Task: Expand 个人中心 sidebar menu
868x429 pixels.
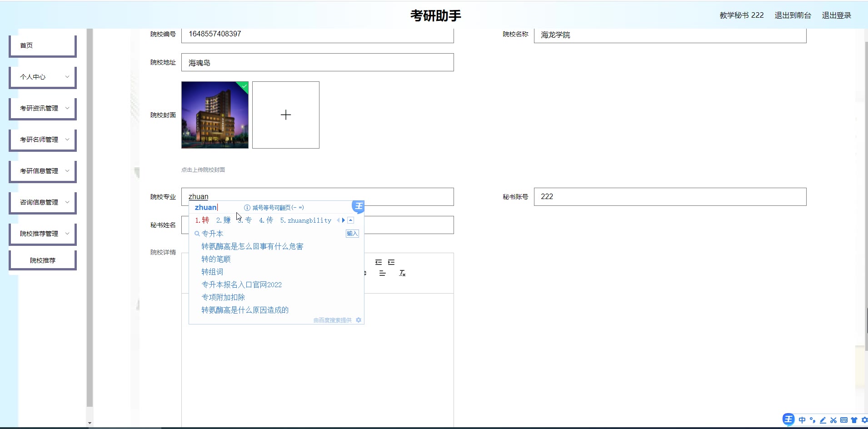Action: [x=42, y=77]
